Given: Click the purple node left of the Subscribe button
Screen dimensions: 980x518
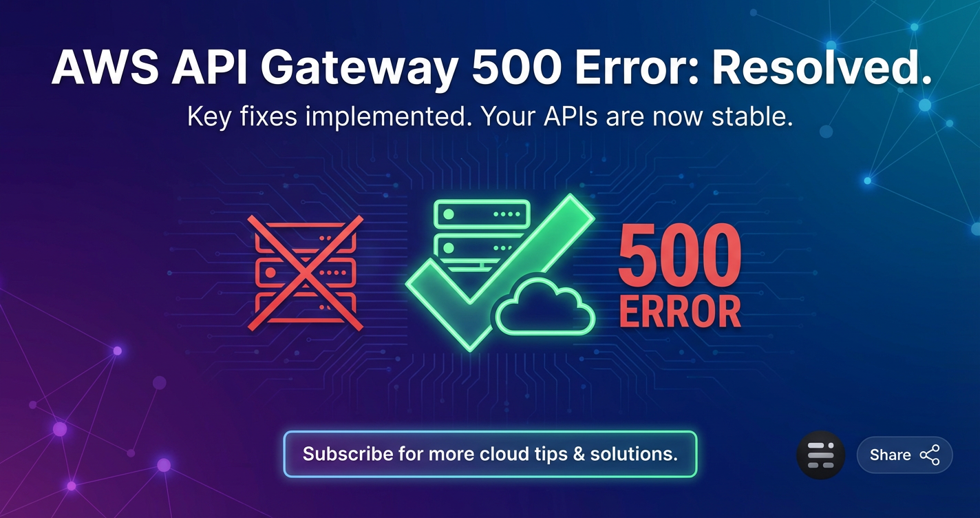Looking at the screenshot, I should coord(164,465).
